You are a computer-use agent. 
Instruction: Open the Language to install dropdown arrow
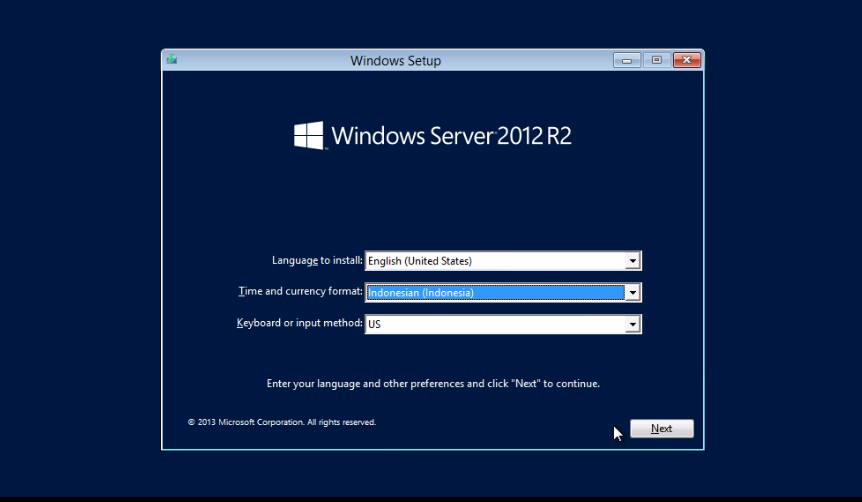pyautogui.click(x=633, y=261)
